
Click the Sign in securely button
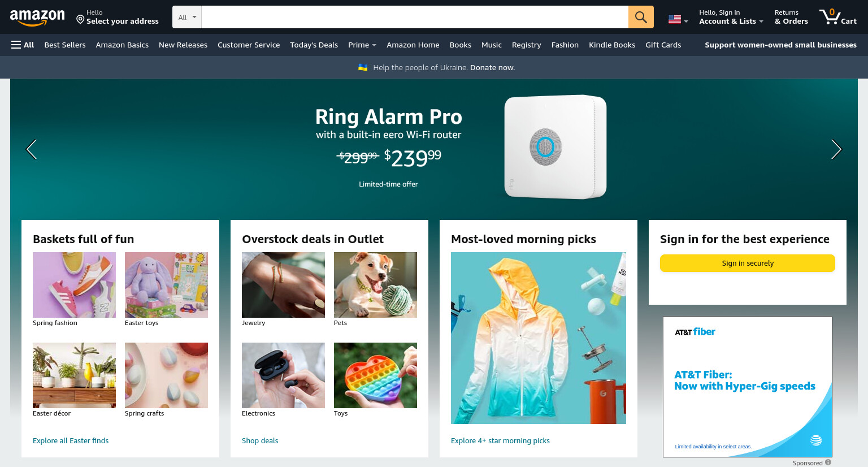point(748,263)
